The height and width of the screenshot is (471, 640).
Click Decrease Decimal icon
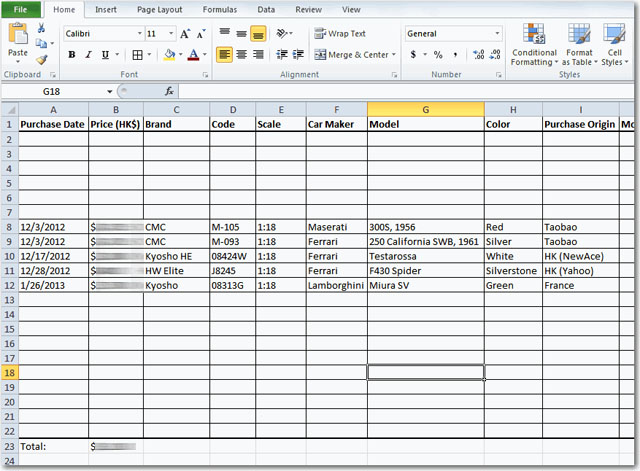[x=495, y=54]
